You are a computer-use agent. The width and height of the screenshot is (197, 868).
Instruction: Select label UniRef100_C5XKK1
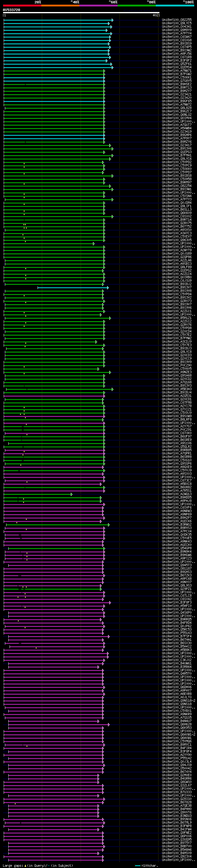177,77
